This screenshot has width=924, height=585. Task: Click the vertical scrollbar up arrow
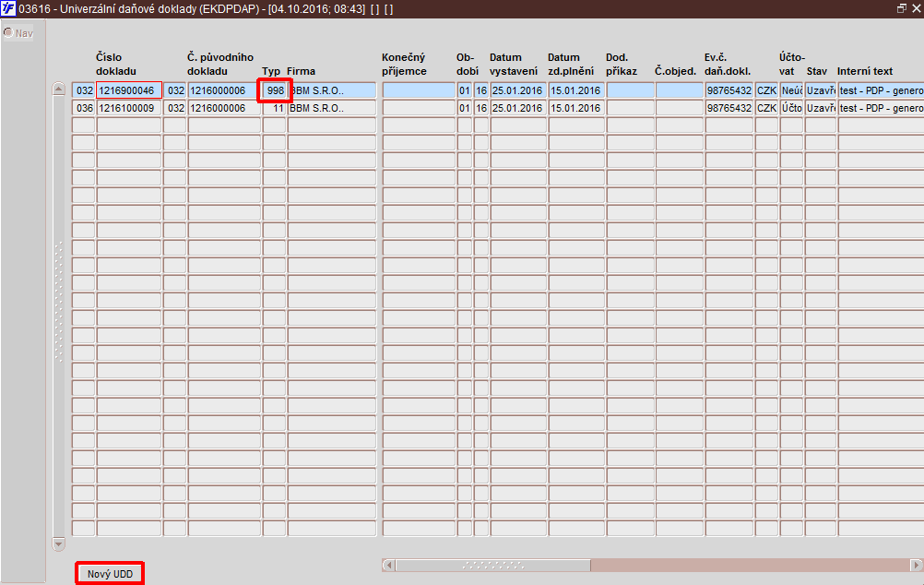coord(58,90)
